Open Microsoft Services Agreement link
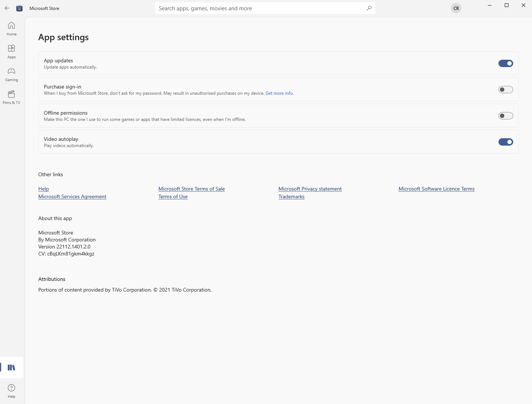Image resolution: width=532 pixels, height=404 pixels. click(x=72, y=196)
